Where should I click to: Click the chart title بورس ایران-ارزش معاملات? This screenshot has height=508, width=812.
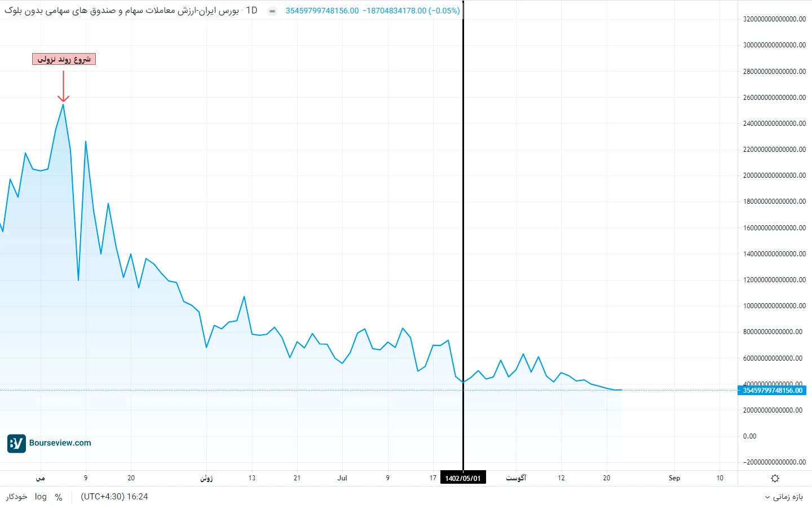(122, 11)
